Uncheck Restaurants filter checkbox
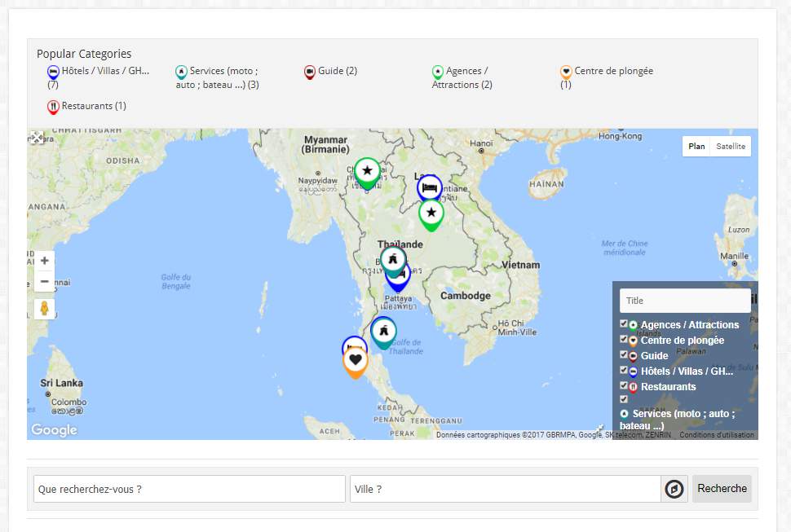Viewport: 791px width, 532px height. [x=624, y=385]
